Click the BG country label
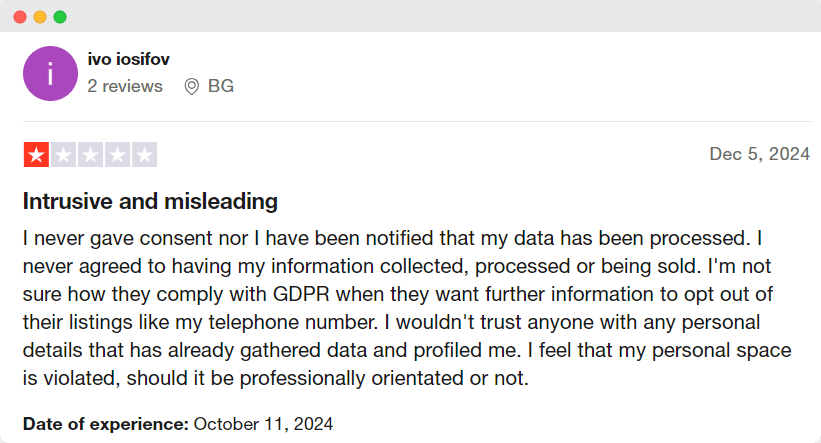The height and width of the screenshot is (443, 821). pos(221,87)
